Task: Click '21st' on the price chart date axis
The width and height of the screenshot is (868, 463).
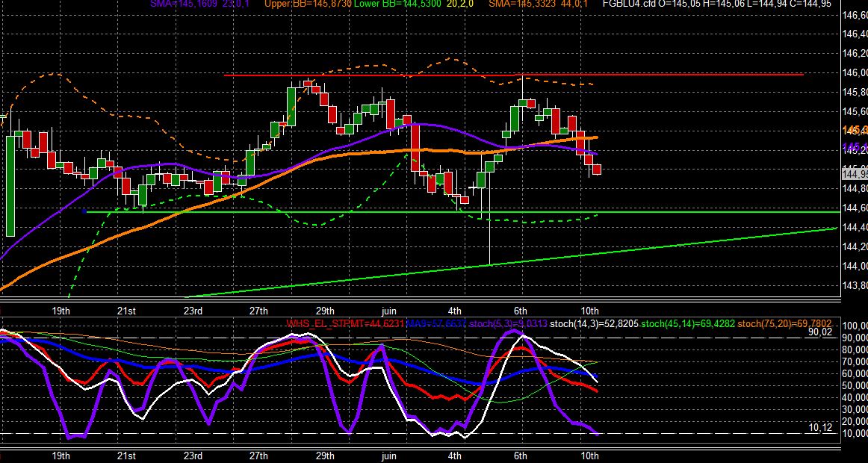Action: point(126,311)
